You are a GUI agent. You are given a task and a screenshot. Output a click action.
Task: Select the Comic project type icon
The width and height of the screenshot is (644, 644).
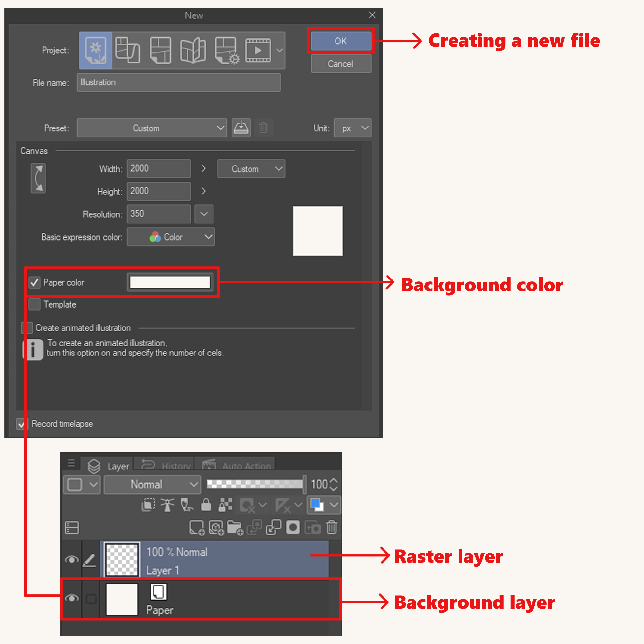(160, 50)
